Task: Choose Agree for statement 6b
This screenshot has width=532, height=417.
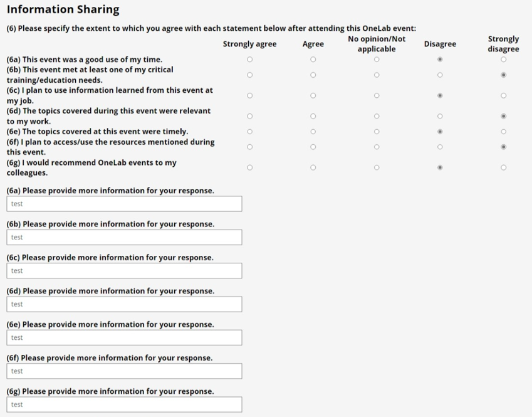Action: coord(313,75)
